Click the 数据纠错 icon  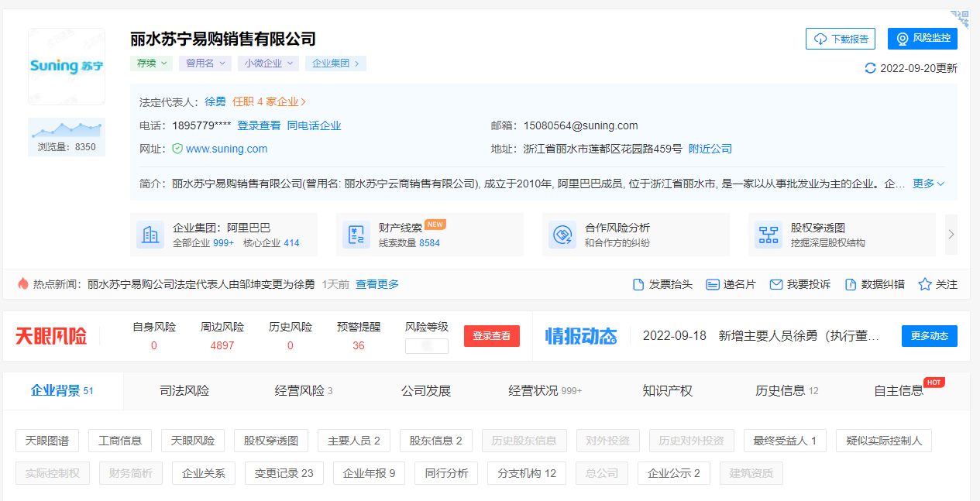851,284
